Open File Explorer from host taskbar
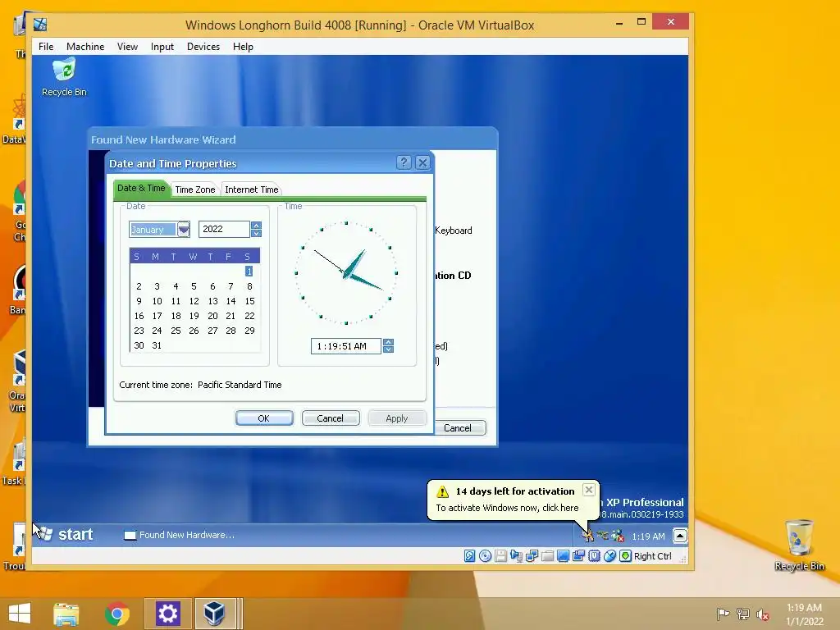840x630 pixels. coord(66,614)
